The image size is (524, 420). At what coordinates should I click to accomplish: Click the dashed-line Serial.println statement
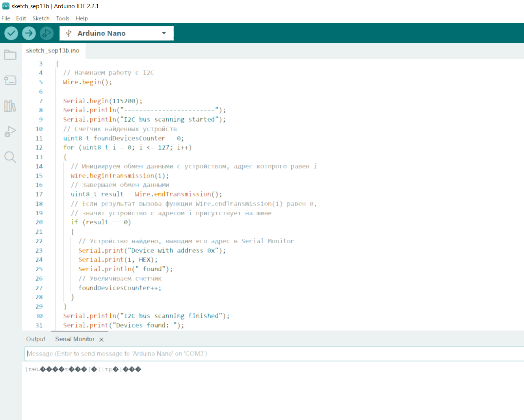[x=145, y=110]
